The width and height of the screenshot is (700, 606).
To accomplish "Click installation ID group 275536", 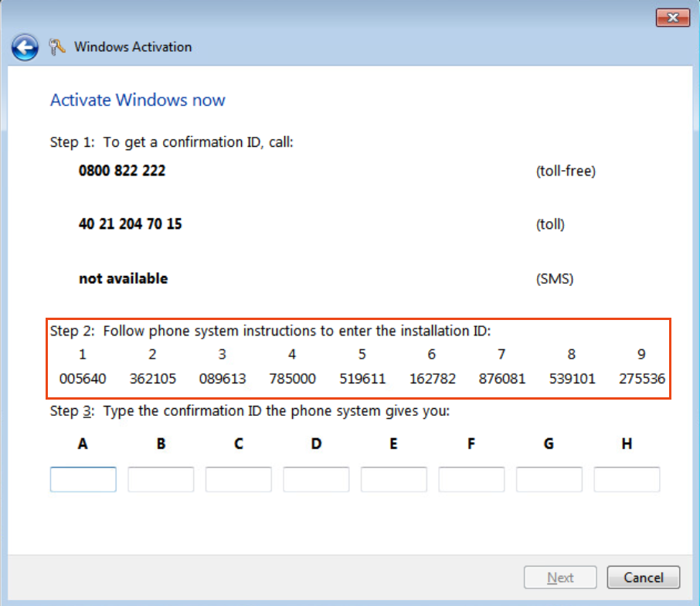I will 641,379.
